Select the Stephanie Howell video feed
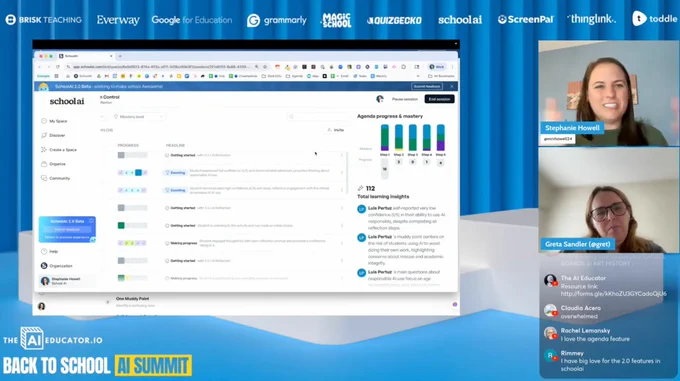Viewport: 680px width, 381px height. [x=608, y=93]
